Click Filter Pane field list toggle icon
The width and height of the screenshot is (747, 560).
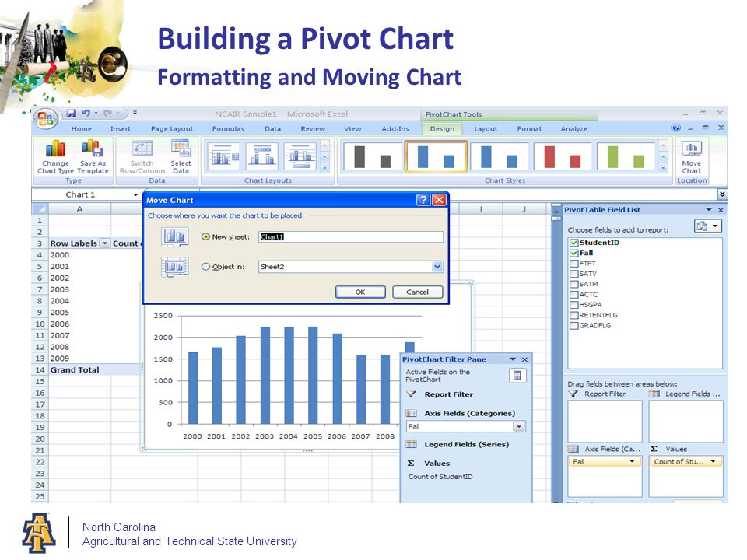click(x=517, y=376)
